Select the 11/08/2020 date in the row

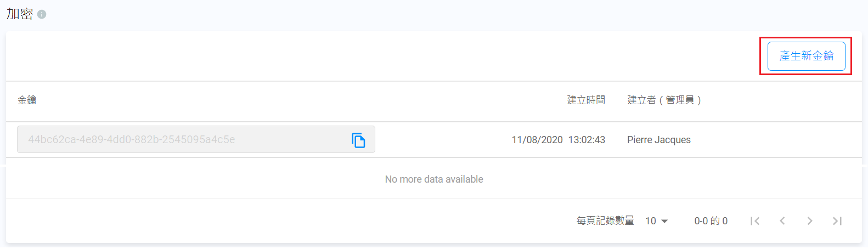point(537,140)
